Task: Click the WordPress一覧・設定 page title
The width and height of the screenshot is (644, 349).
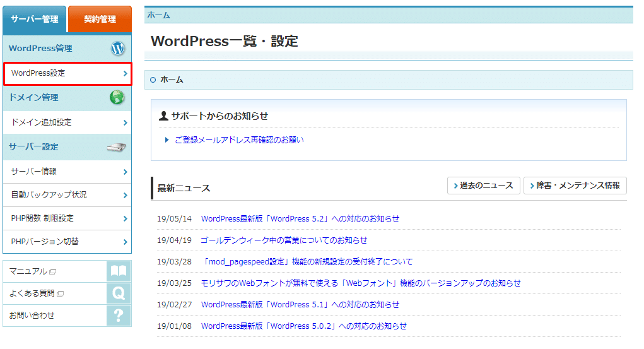Action: point(225,41)
